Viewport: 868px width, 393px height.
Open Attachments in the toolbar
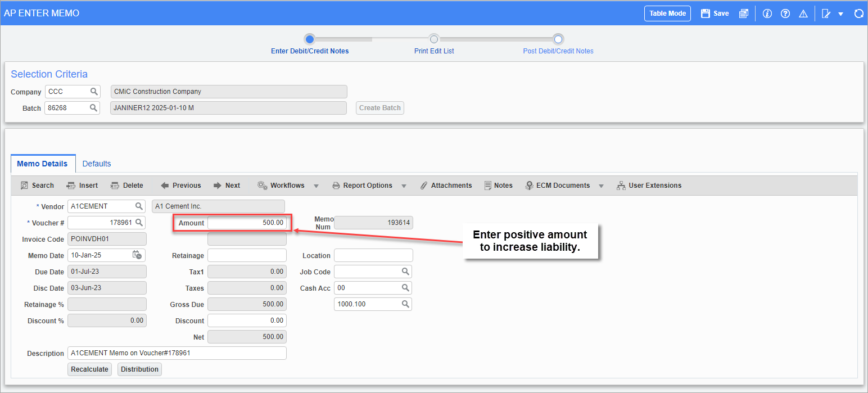[x=446, y=186]
